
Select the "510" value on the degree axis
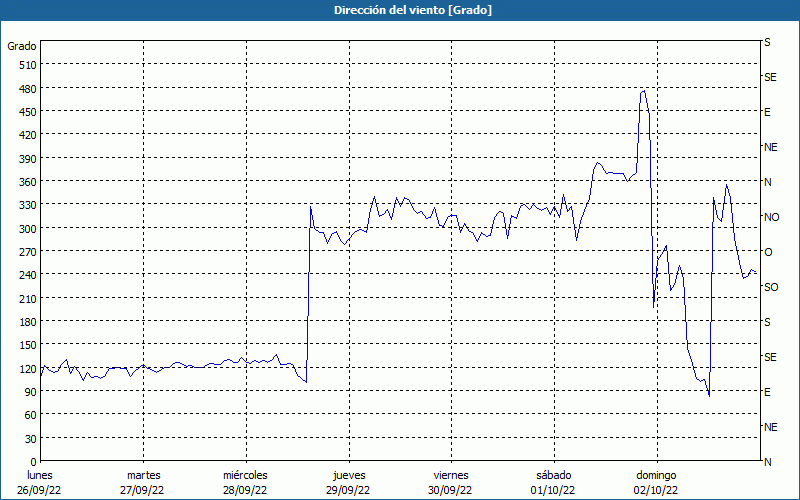coord(28,65)
